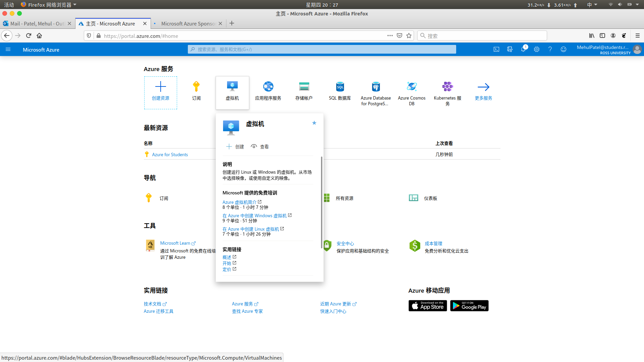Click Firefox home button
This screenshot has height=362, width=644.
(39, 36)
